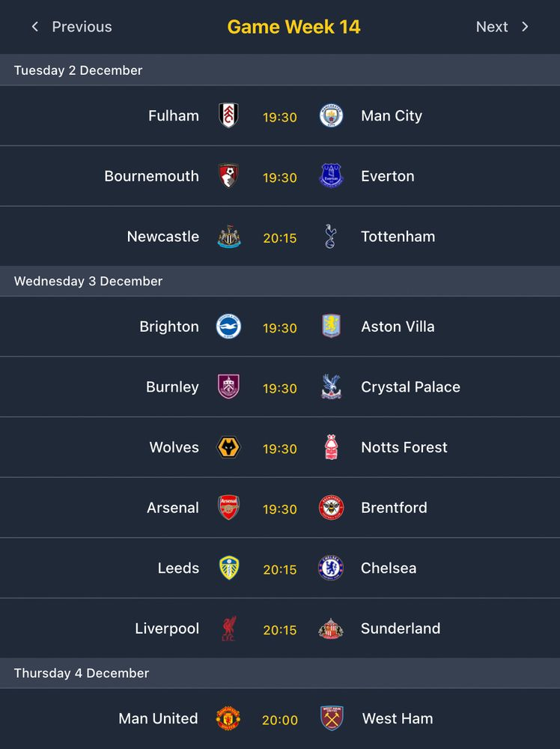Select the Tottenham cockerel logo
Screen dimensions: 560x749
[331, 237]
